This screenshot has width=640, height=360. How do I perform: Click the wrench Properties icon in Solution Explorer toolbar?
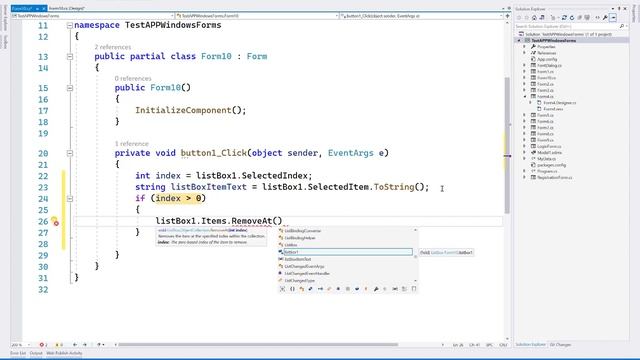click(605, 18)
